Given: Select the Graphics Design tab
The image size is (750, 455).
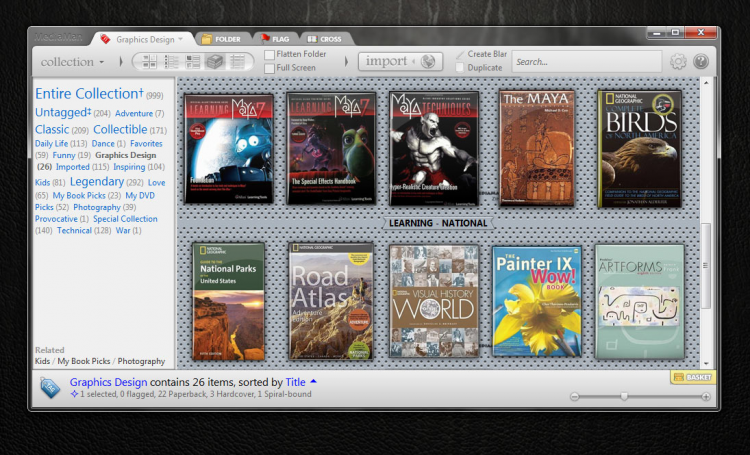Looking at the screenshot, I should tap(144, 39).
